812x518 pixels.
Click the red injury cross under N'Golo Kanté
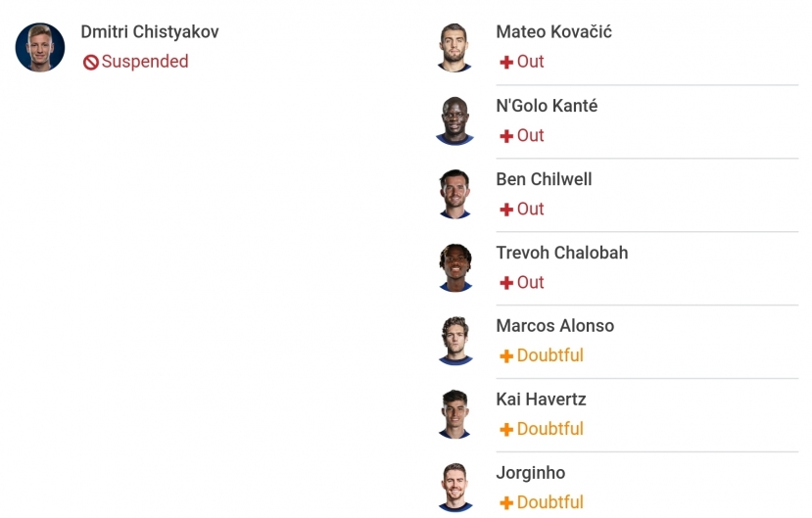pyautogui.click(x=506, y=136)
